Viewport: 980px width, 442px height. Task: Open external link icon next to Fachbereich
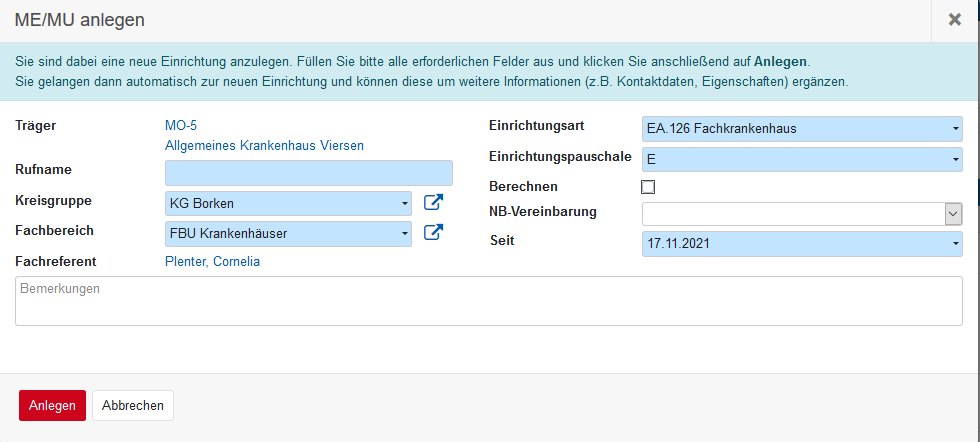(x=433, y=233)
